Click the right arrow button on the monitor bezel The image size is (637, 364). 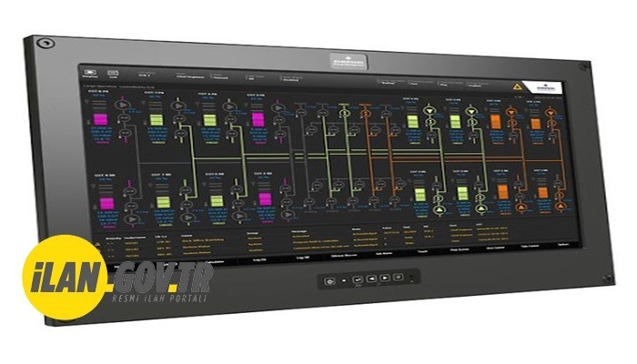pyautogui.click(x=384, y=278)
